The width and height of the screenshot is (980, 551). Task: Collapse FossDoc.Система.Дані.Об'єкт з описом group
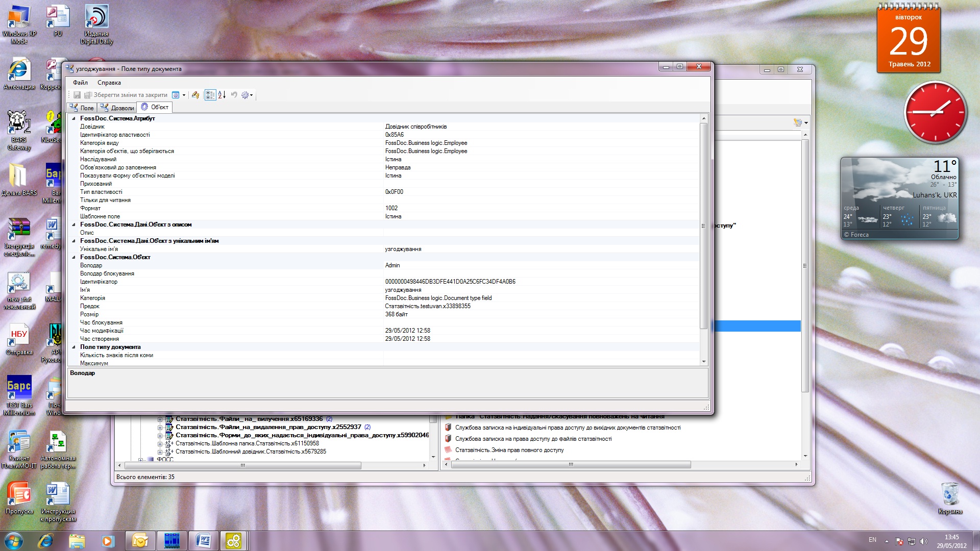[x=73, y=224]
